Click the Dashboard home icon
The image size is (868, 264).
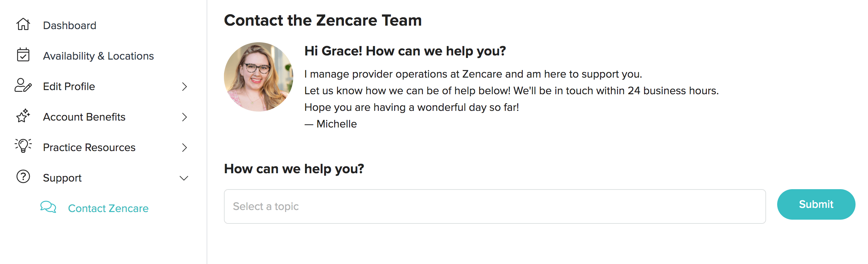click(23, 25)
